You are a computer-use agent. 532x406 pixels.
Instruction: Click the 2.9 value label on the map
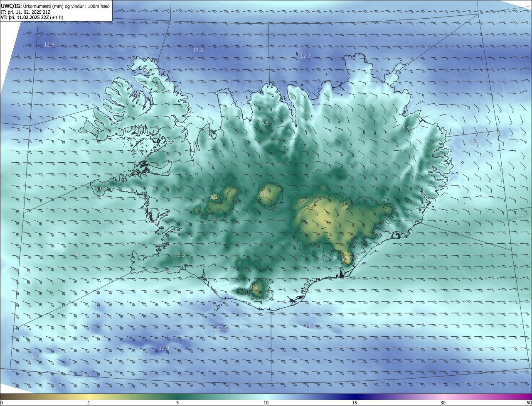pyautogui.click(x=254, y=287)
